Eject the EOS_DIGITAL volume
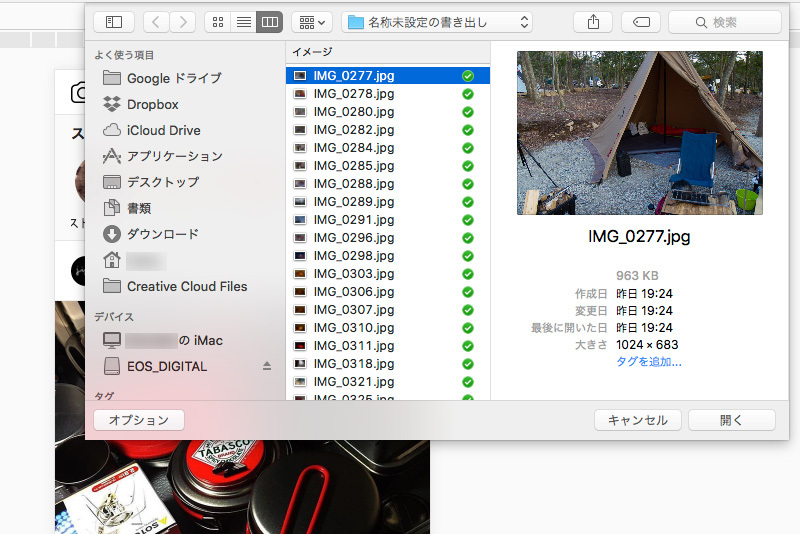 (266, 366)
